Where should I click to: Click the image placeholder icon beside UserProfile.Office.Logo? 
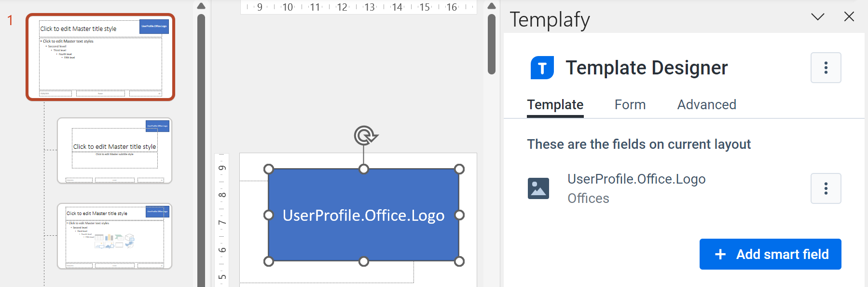click(x=538, y=188)
